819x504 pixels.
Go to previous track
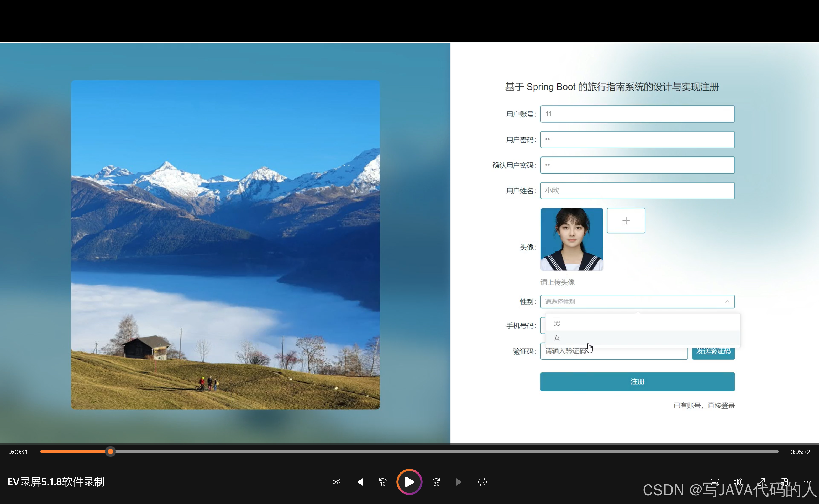(x=359, y=482)
